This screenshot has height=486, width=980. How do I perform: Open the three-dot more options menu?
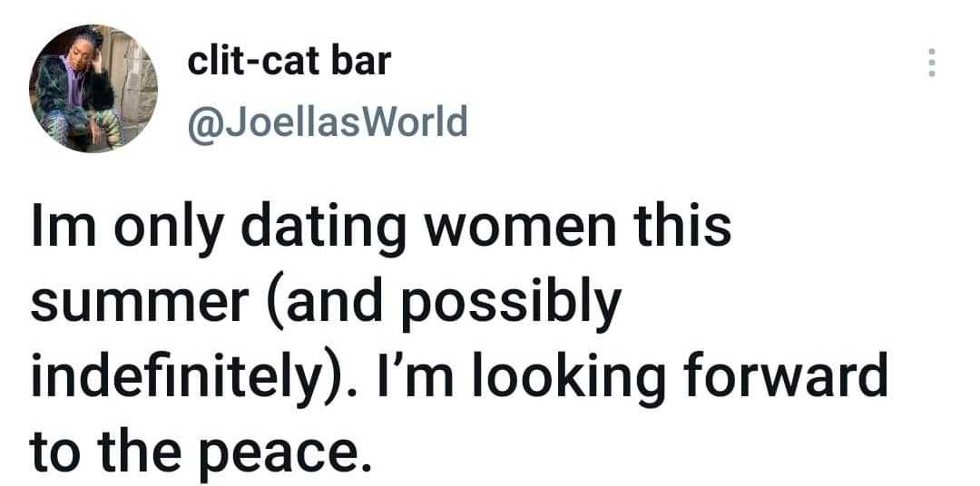click(930, 63)
